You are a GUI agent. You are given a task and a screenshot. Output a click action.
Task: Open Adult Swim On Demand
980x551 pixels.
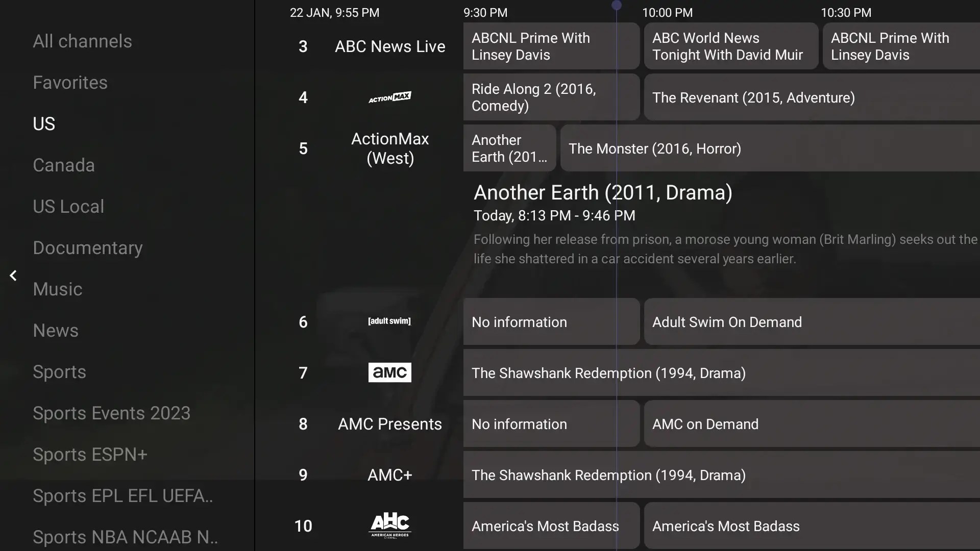click(x=812, y=321)
